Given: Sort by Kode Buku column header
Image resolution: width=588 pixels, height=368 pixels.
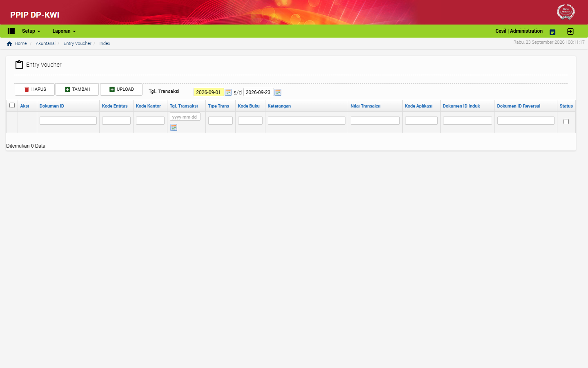Looking at the screenshot, I should click(249, 106).
